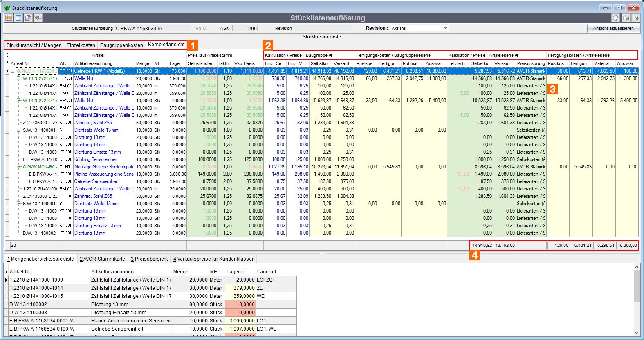This screenshot has height=340, width=644.
Task: Click the Kalkulation / Preise - Baugruppe header
Action: click(x=309, y=55)
